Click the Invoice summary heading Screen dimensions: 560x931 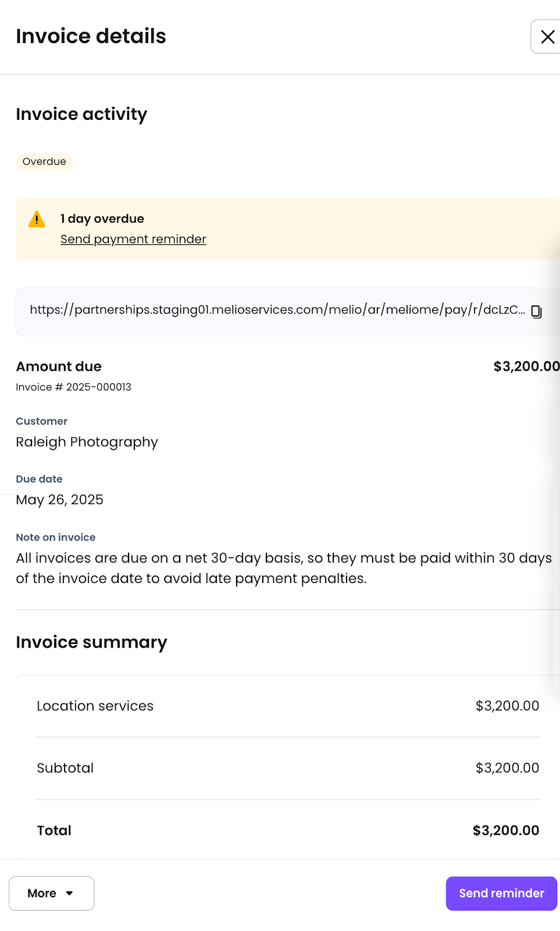(x=91, y=642)
